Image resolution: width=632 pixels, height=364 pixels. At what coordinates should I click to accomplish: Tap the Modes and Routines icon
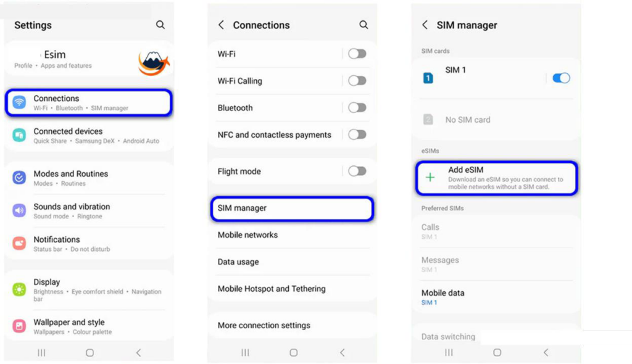[20, 178]
